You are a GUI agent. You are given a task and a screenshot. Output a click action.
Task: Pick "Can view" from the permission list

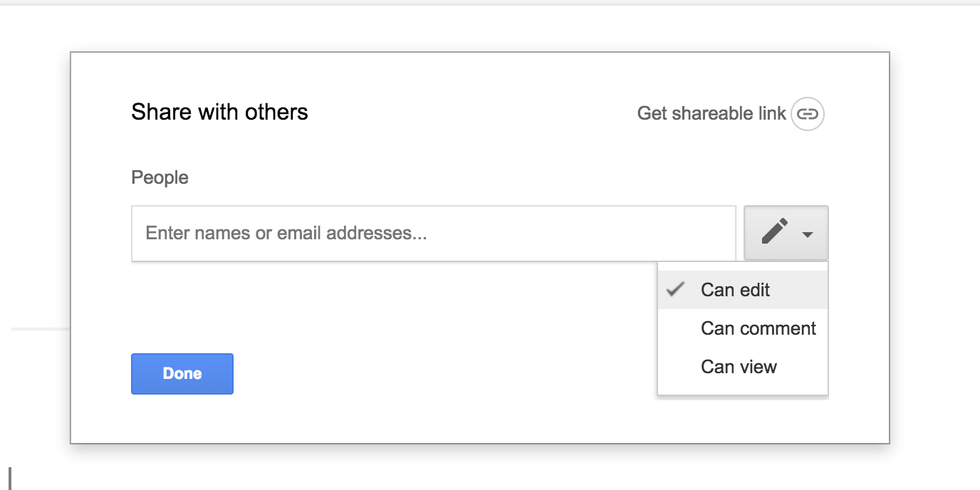[739, 367]
